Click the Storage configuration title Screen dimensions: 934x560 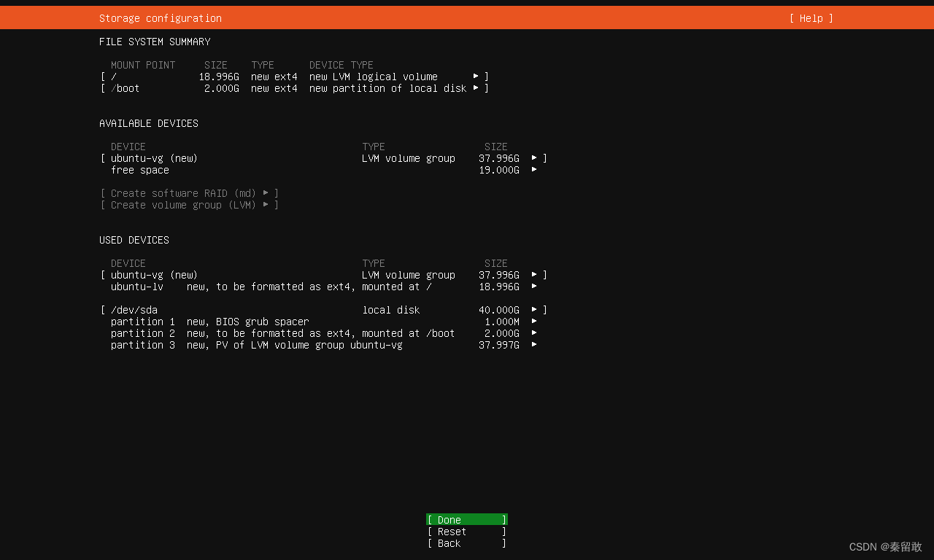pos(161,18)
